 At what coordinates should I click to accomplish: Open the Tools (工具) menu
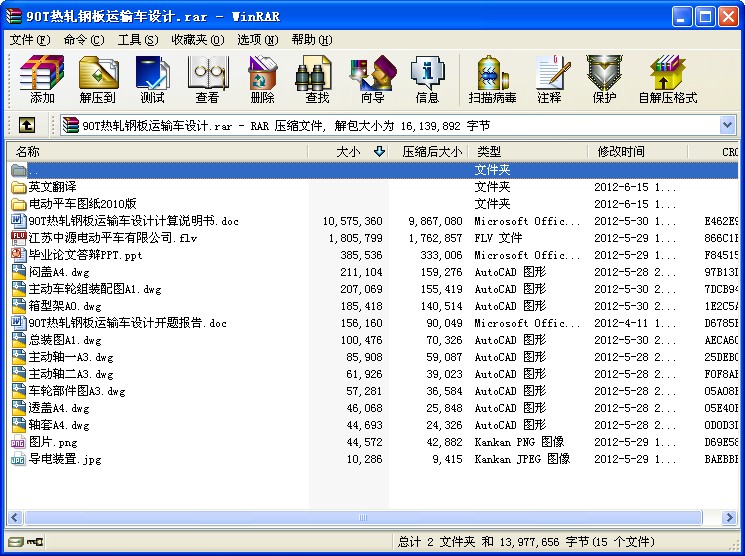tap(137, 40)
